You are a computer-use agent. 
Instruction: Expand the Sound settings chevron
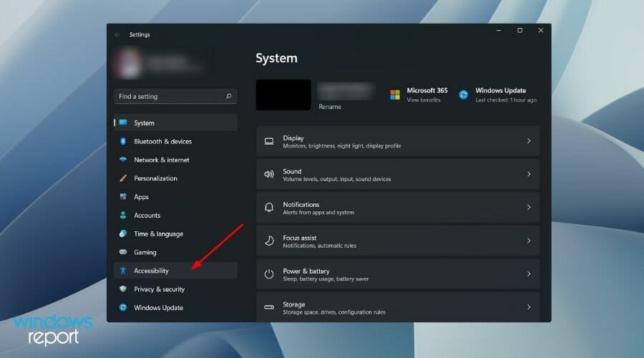coord(529,174)
